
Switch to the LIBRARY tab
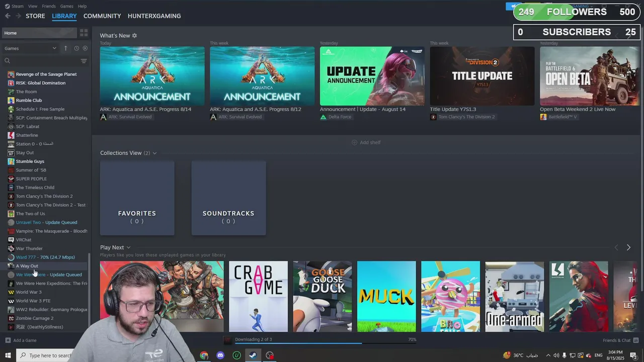pos(64,16)
